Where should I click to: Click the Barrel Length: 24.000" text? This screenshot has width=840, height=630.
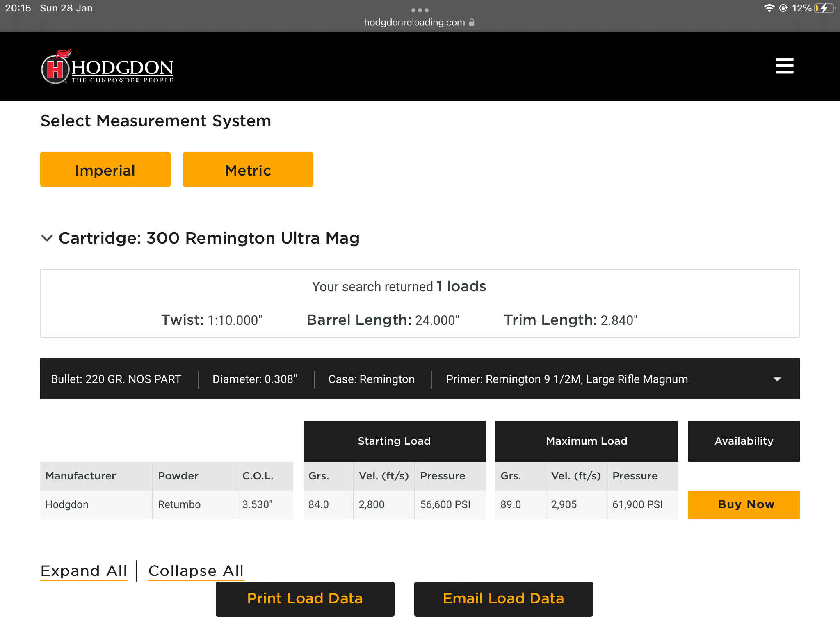pyautogui.click(x=383, y=320)
